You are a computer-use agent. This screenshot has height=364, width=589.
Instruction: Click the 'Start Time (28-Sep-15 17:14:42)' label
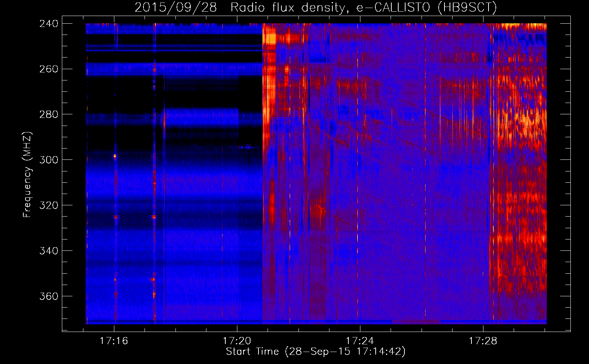tap(316, 351)
